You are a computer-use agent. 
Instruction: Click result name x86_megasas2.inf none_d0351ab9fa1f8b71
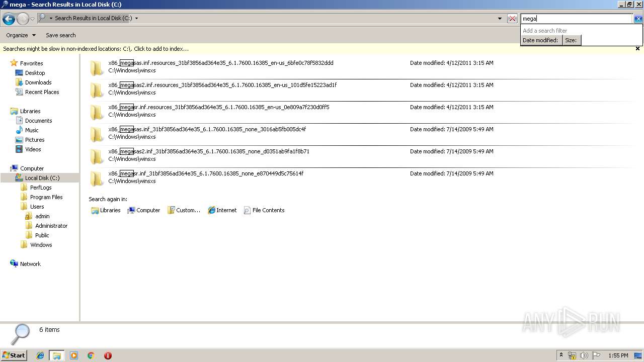(209, 151)
